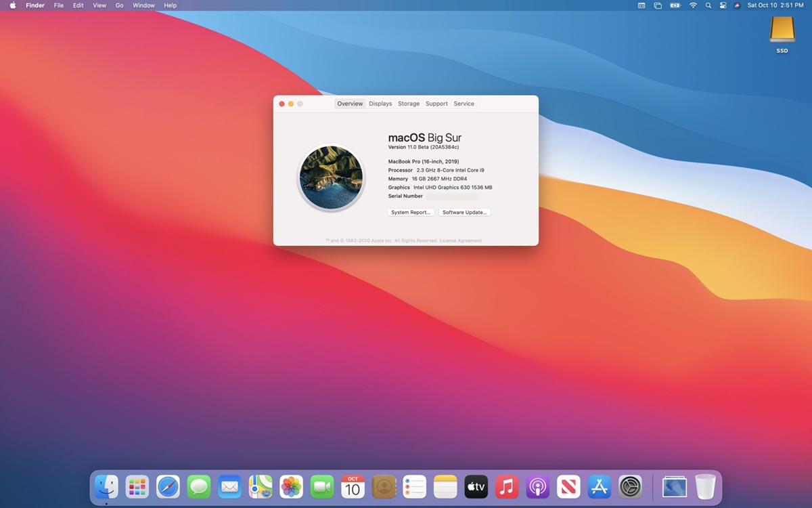812x508 pixels.
Task: Switch to the Storage tab
Action: 409,104
